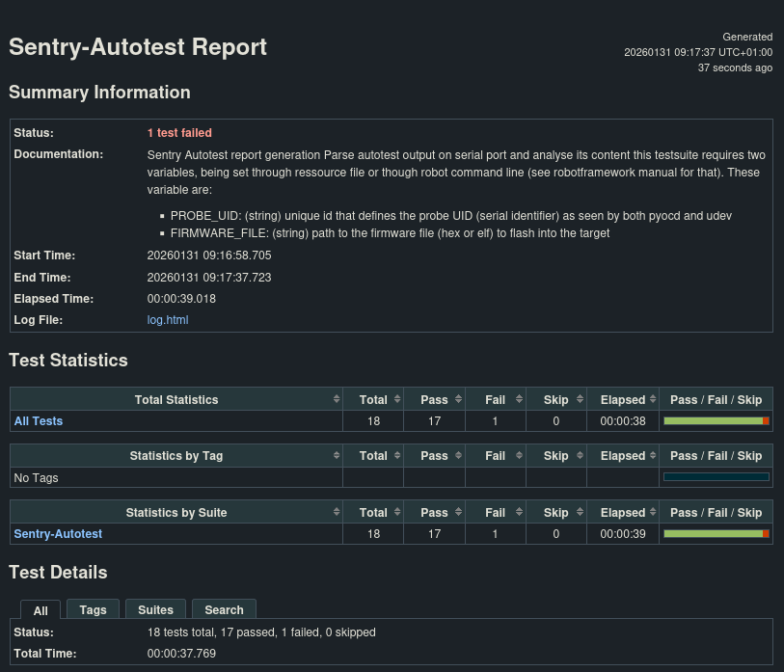Sort Statistics by Tag name column arrow
The image size is (784, 672).
pyautogui.click(x=337, y=455)
